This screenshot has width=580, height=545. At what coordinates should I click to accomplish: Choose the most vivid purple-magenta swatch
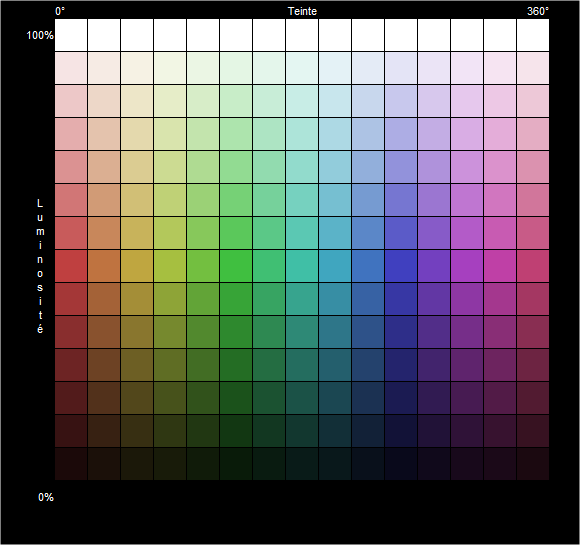[467, 266]
